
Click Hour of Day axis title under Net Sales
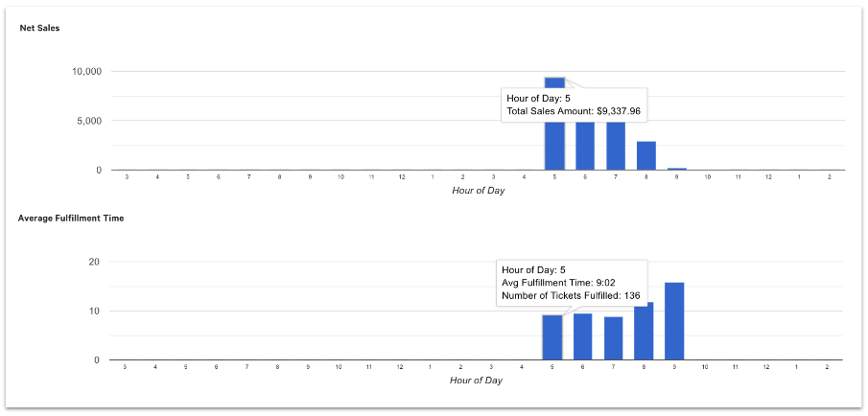tap(478, 190)
